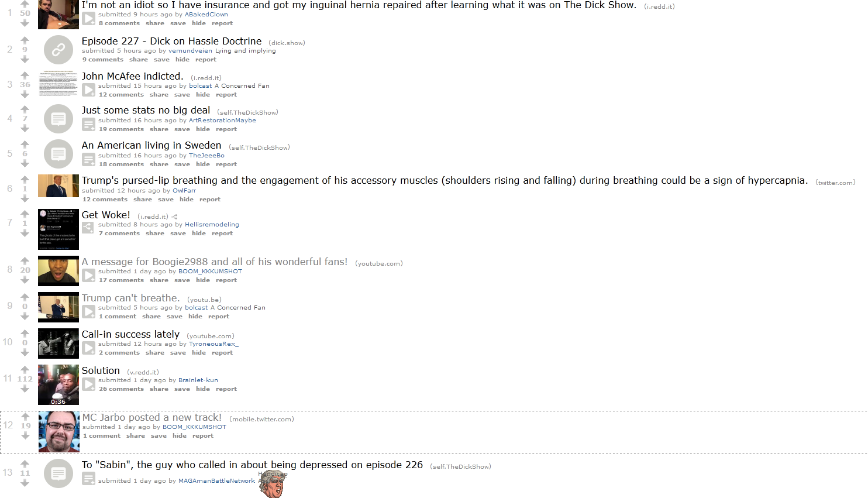868x498 pixels.
Task: Downvote the Trump can't breathe post
Action: click(25, 317)
